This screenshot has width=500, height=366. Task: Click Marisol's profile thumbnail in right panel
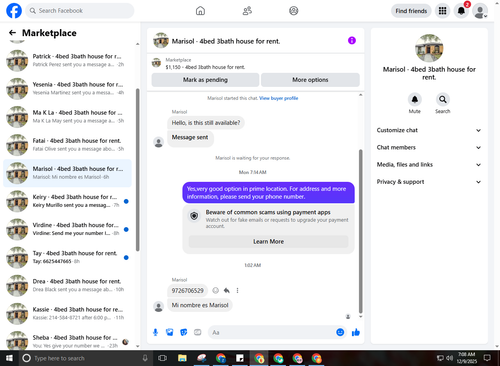point(429,48)
